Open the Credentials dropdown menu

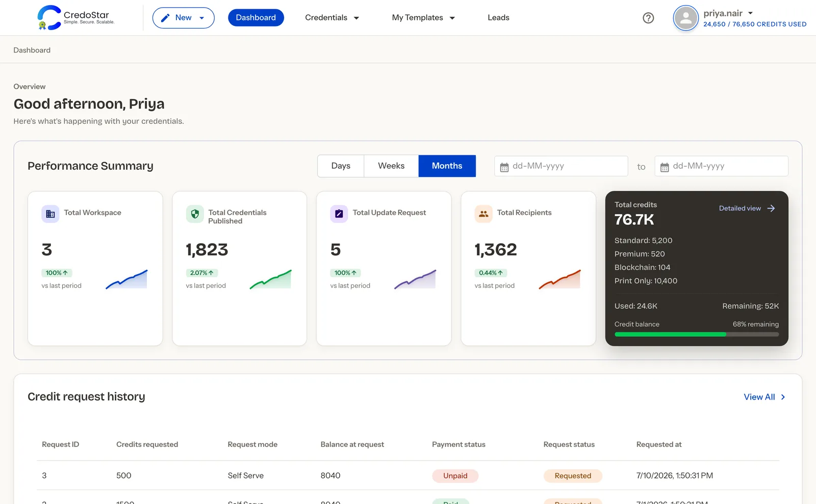(x=332, y=18)
